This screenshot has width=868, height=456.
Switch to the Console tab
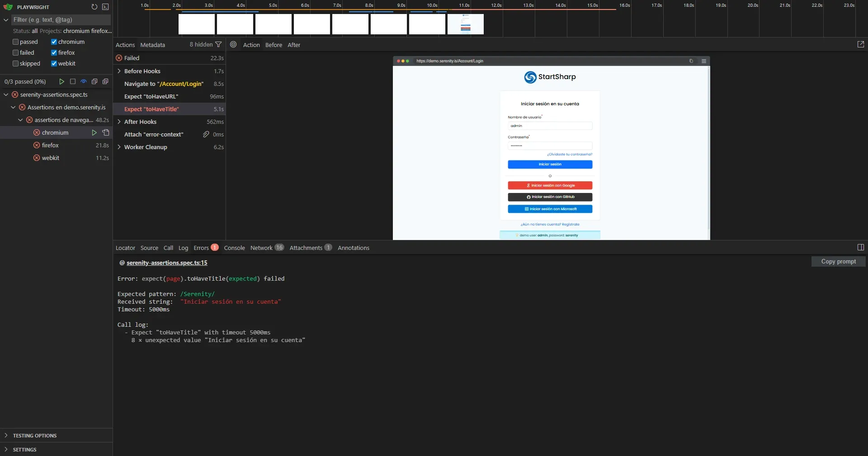234,248
